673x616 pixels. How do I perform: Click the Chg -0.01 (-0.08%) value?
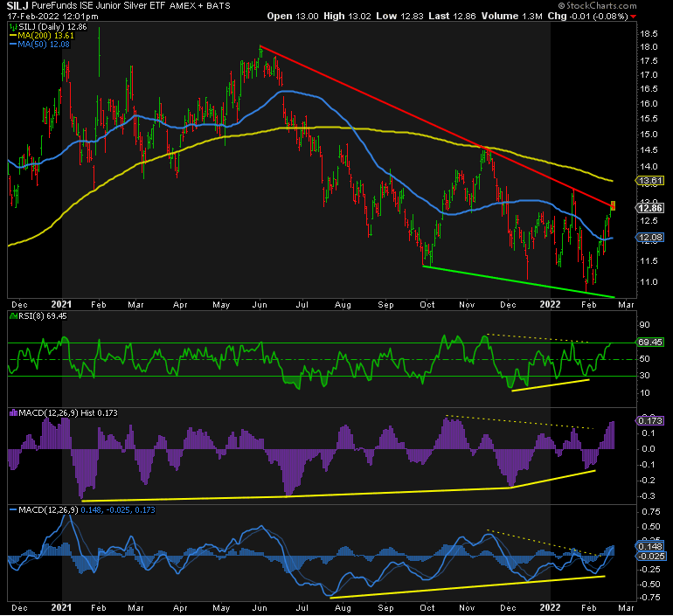tap(587, 17)
